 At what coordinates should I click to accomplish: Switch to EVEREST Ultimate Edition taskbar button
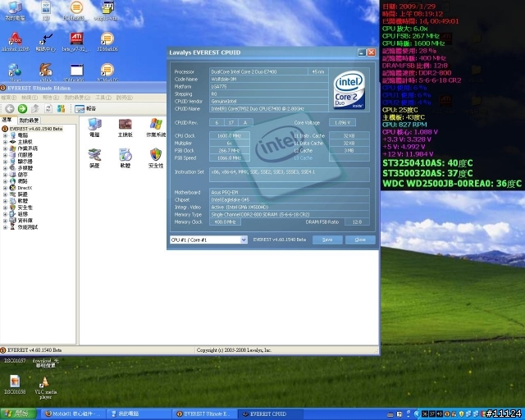click(204, 414)
